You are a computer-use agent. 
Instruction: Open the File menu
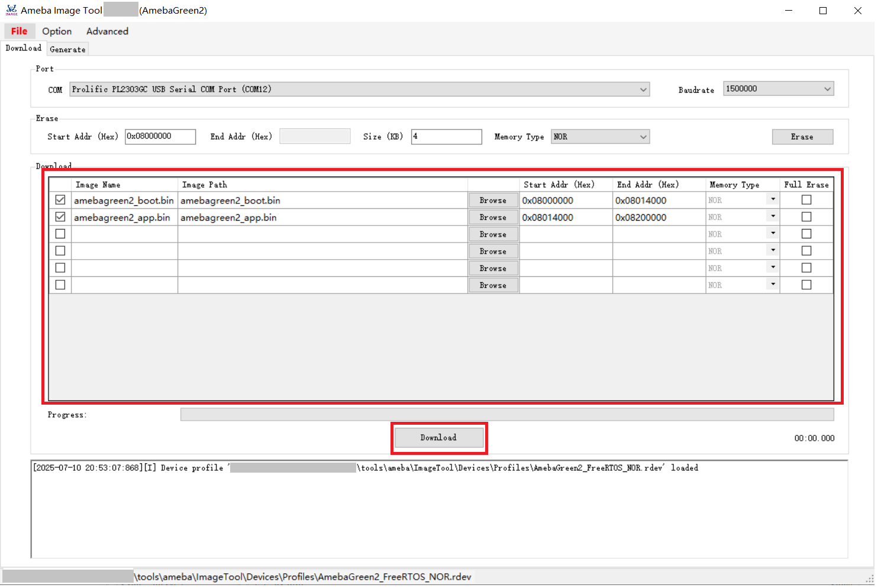(x=19, y=31)
